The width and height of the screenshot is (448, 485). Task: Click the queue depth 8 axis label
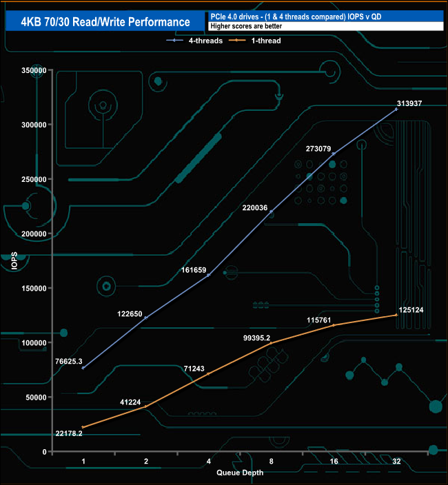pyautogui.click(x=272, y=462)
